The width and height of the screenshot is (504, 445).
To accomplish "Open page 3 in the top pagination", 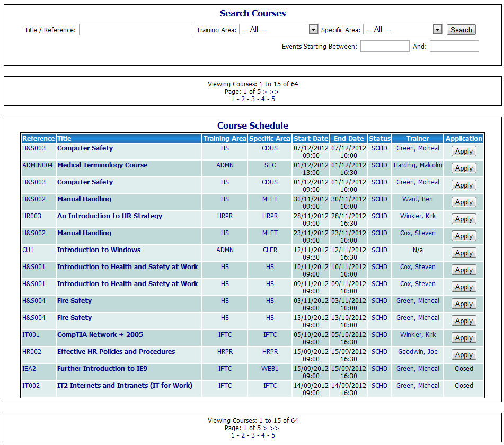I will (x=253, y=99).
